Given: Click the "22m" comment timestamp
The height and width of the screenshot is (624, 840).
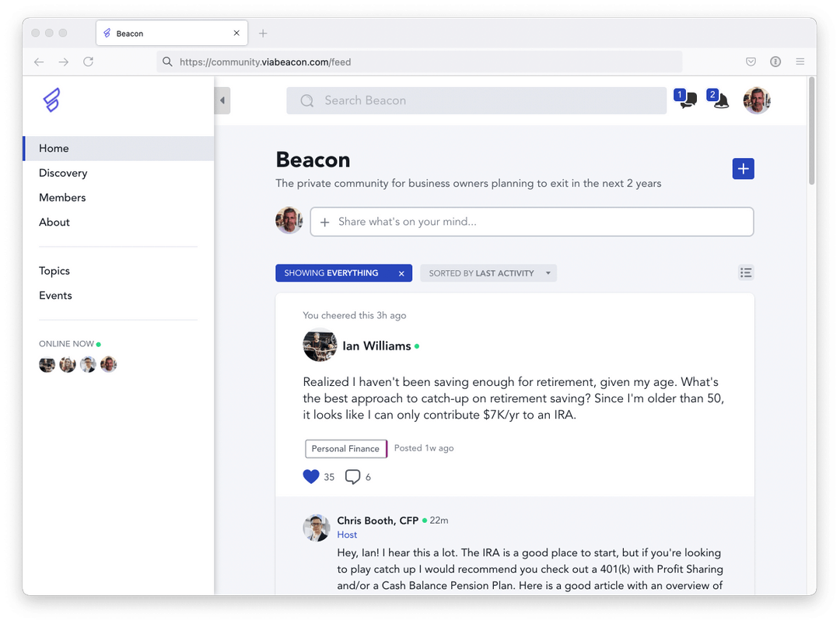Looking at the screenshot, I should (x=439, y=521).
